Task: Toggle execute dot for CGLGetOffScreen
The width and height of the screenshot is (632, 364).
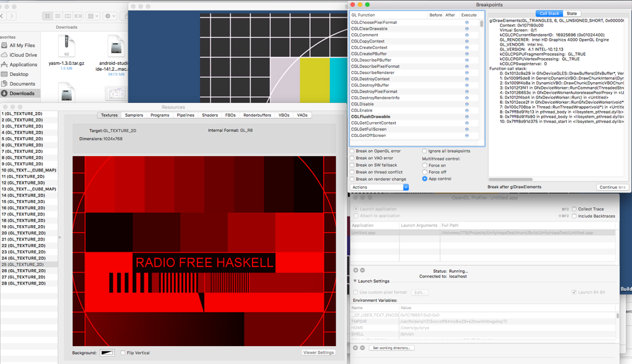Action: tap(467, 136)
